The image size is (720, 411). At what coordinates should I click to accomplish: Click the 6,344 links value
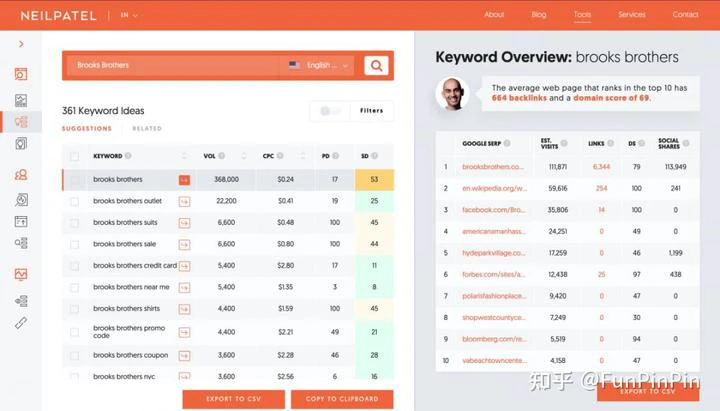click(x=602, y=167)
